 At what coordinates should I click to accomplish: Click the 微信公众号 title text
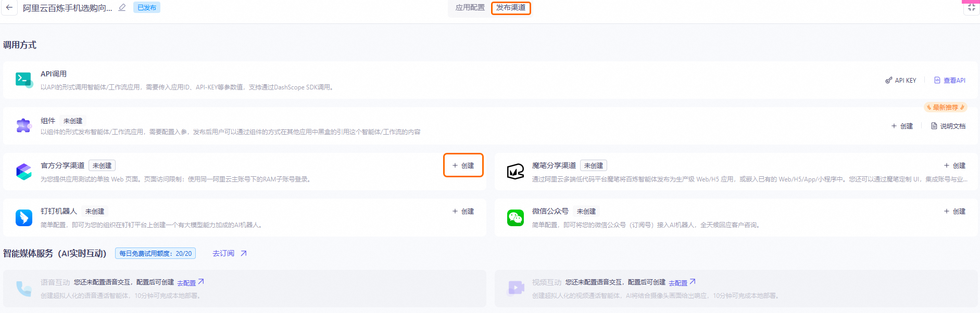pos(550,212)
